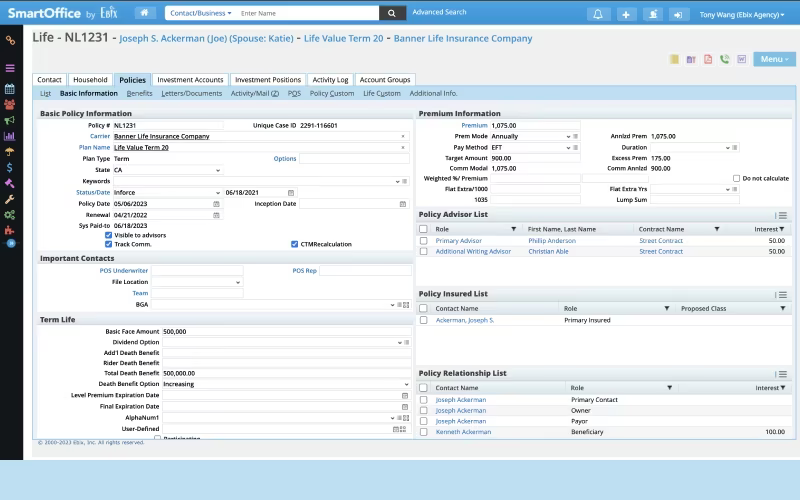800x500 pixels.
Task: Open the orange umbrella insurance icon
Action: (10, 152)
